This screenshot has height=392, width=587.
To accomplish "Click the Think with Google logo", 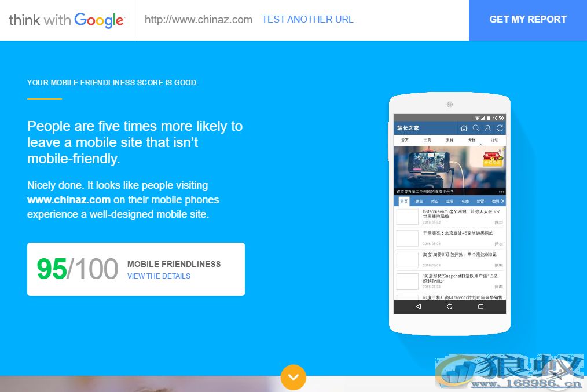I will point(66,20).
